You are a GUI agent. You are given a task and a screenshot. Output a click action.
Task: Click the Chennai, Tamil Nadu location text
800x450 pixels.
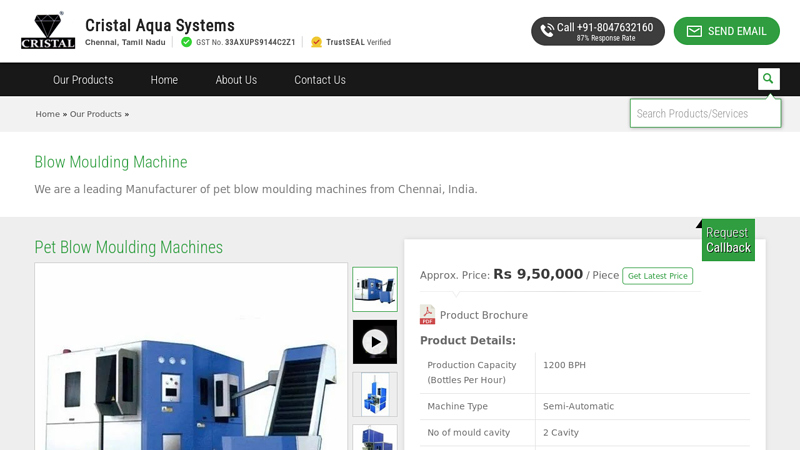coord(125,42)
